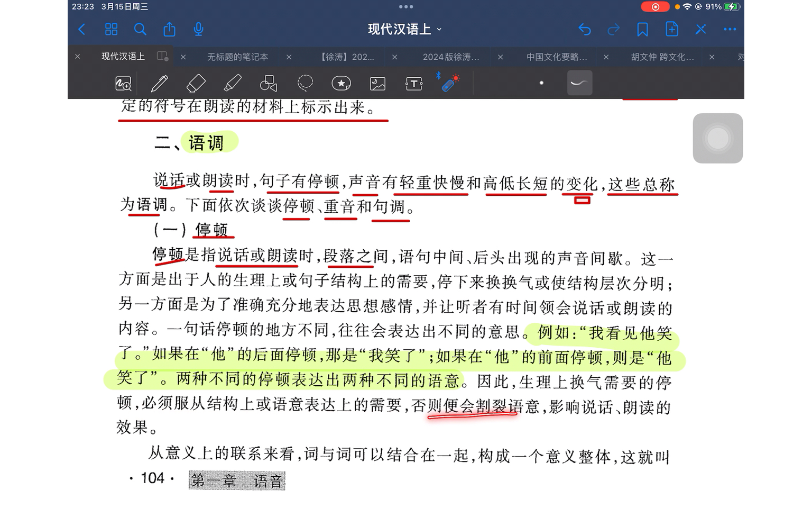Bookmark the current page
Image resolution: width=812 pixels, height=508 pixels.
coord(643,29)
